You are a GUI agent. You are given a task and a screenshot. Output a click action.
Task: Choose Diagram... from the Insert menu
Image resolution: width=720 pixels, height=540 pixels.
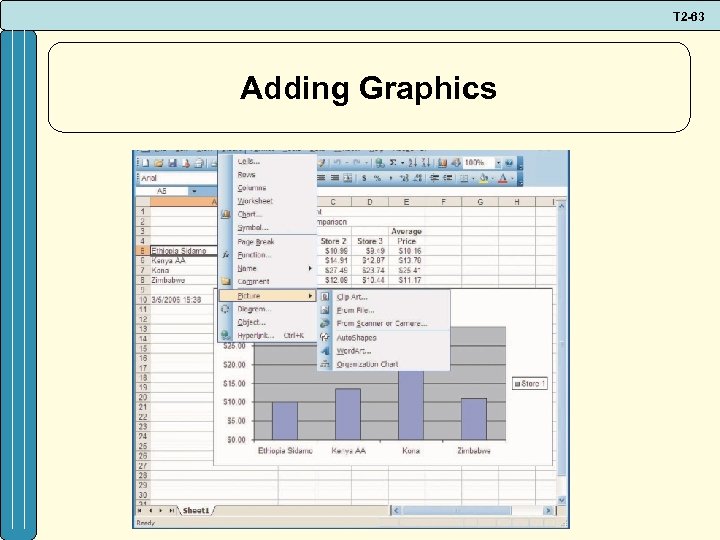click(x=267, y=309)
